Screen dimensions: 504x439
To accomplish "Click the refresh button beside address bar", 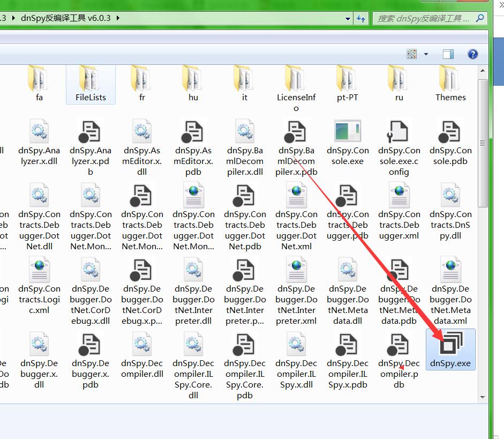I will pyautogui.click(x=362, y=18).
